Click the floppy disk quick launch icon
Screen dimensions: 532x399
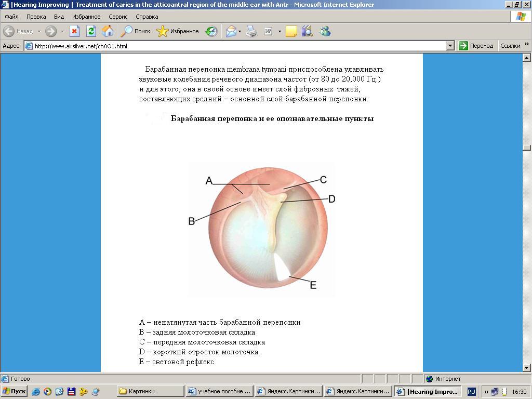click(71, 392)
